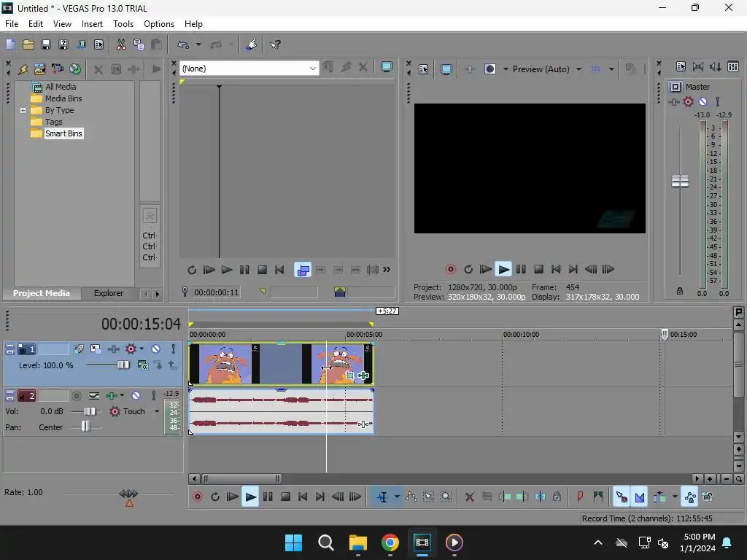Viewport: 747px width, 560px height.
Task: Mute audio Track 2
Action: [x=136, y=396]
